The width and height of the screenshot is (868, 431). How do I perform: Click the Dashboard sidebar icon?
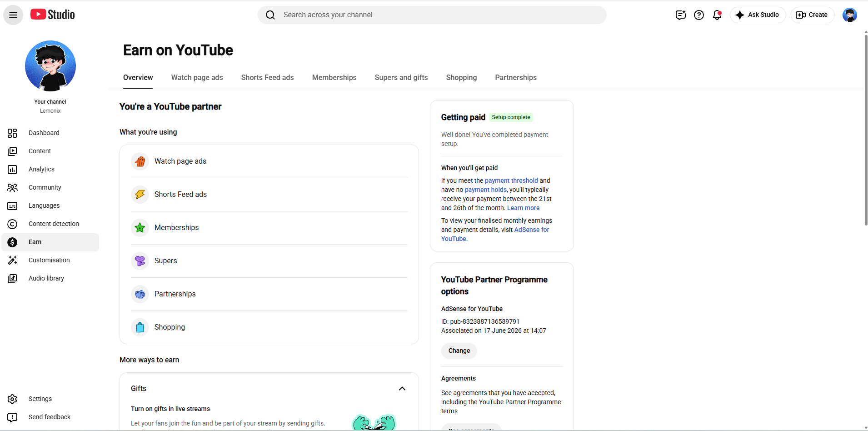(12, 133)
